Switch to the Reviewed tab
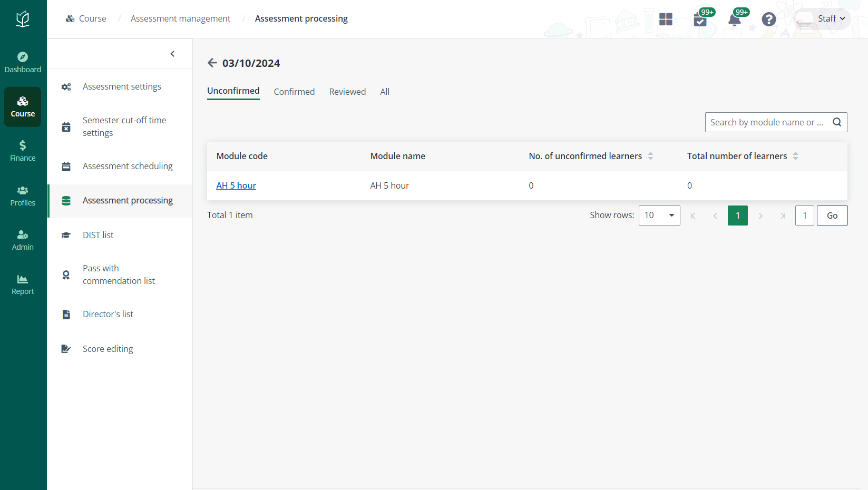Viewport: 868px width, 490px height. click(x=347, y=92)
